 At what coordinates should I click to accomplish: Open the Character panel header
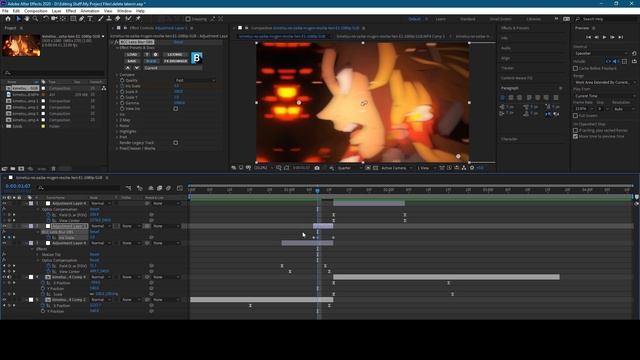(x=509, y=139)
